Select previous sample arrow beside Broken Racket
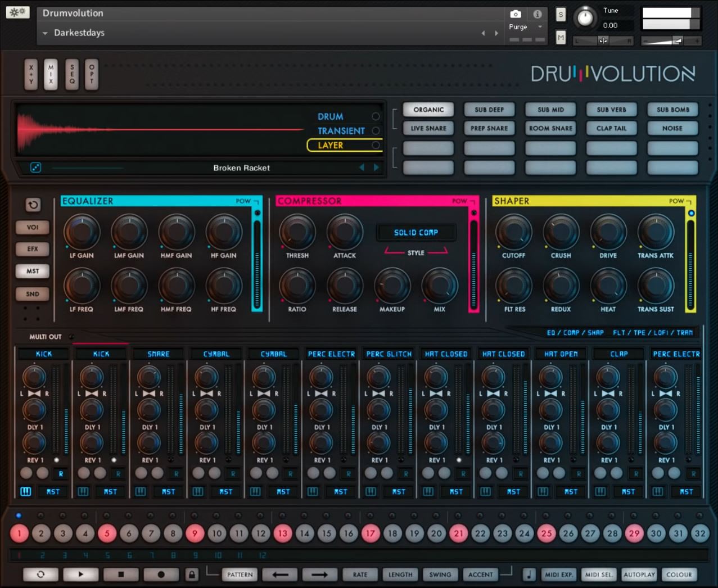This screenshot has width=718, height=588. (x=362, y=168)
